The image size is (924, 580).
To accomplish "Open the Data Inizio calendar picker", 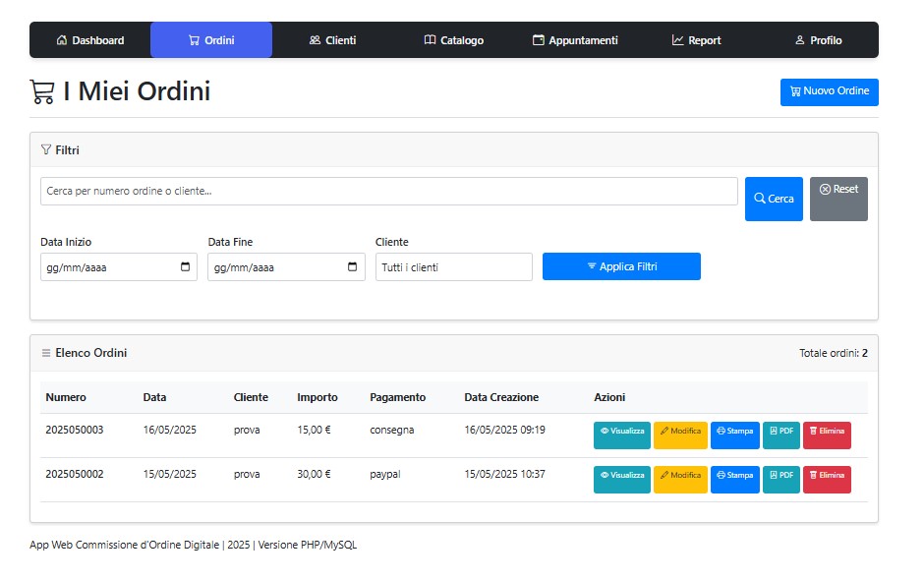I will click(186, 267).
